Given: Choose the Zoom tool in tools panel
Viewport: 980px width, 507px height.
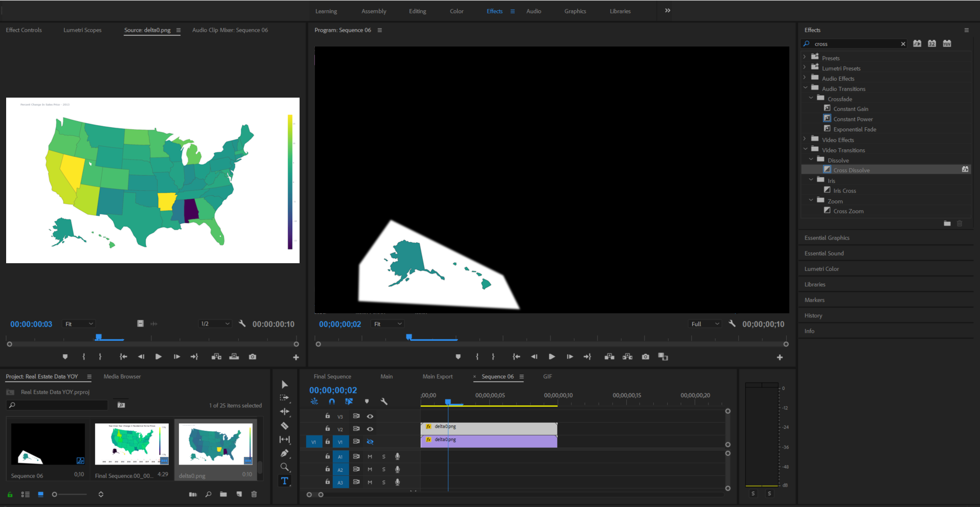Looking at the screenshot, I should tap(285, 467).
